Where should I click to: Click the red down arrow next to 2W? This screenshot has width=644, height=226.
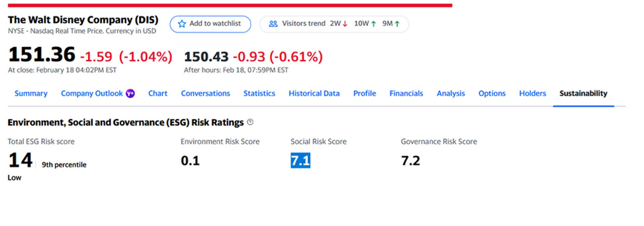point(345,24)
